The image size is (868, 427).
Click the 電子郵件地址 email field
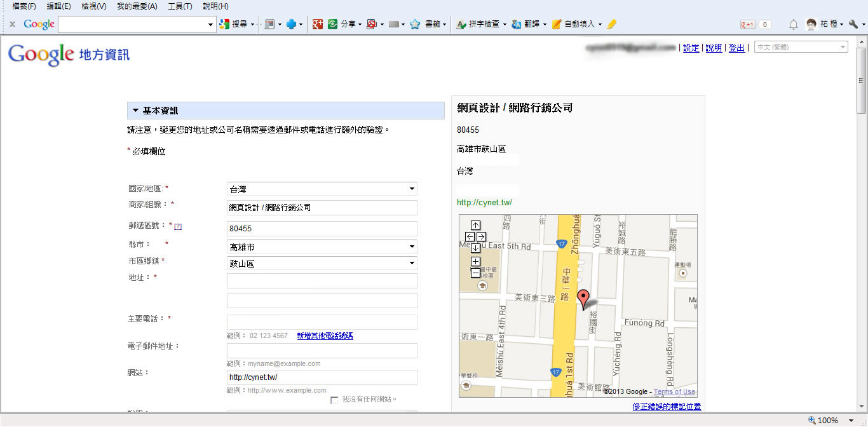pyautogui.click(x=322, y=351)
